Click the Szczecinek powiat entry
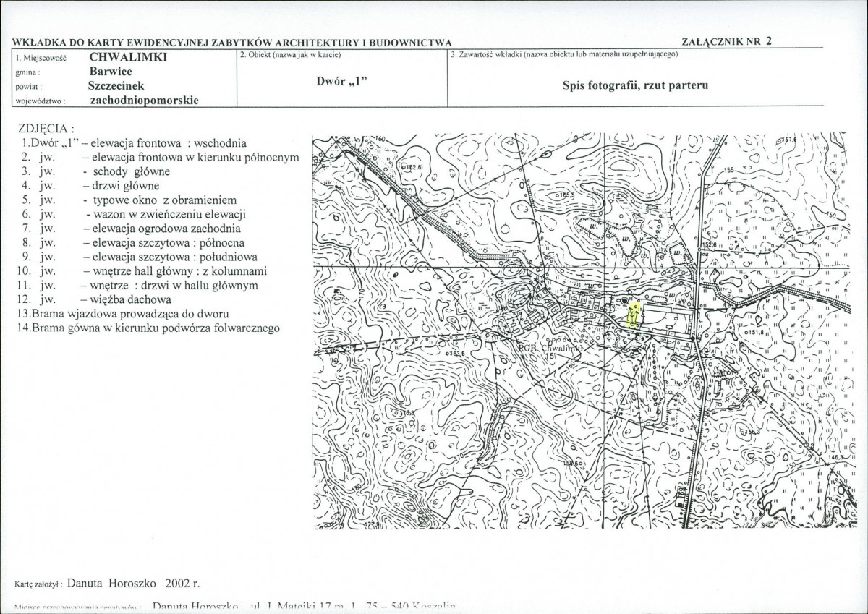The height and width of the screenshot is (614, 868). tap(119, 84)
